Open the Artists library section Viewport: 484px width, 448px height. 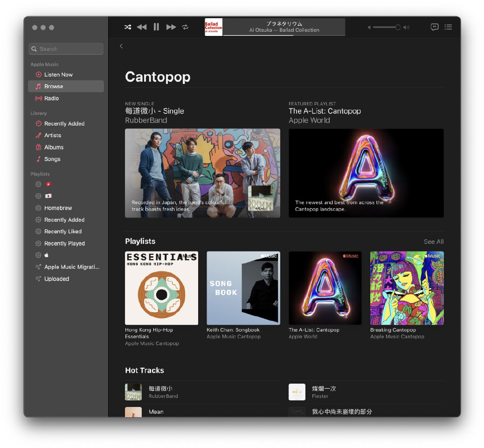click(52, 135)
